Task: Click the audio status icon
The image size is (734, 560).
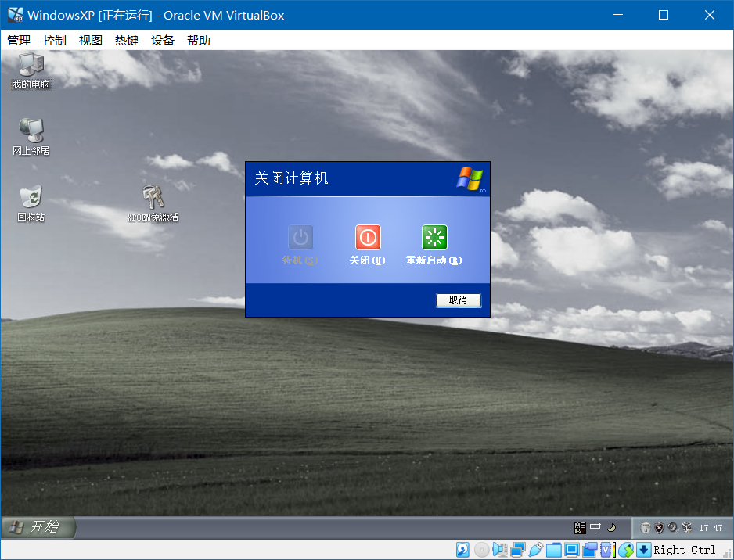Action: tap(499, 550)
